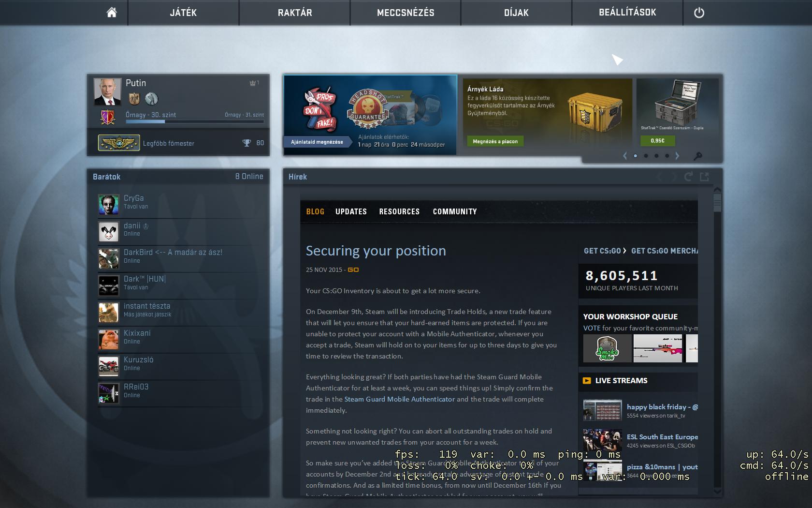The height and width of the screenshot is (508, 812).
Task: Open the Smoke workshop item thumbnail
Action: tap(607, 348)
